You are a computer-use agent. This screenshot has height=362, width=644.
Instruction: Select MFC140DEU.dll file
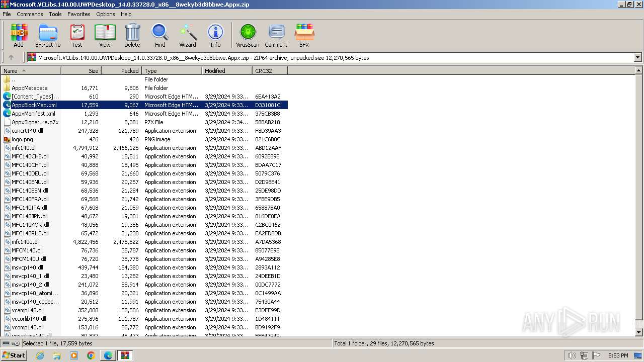tap(145, 173)
